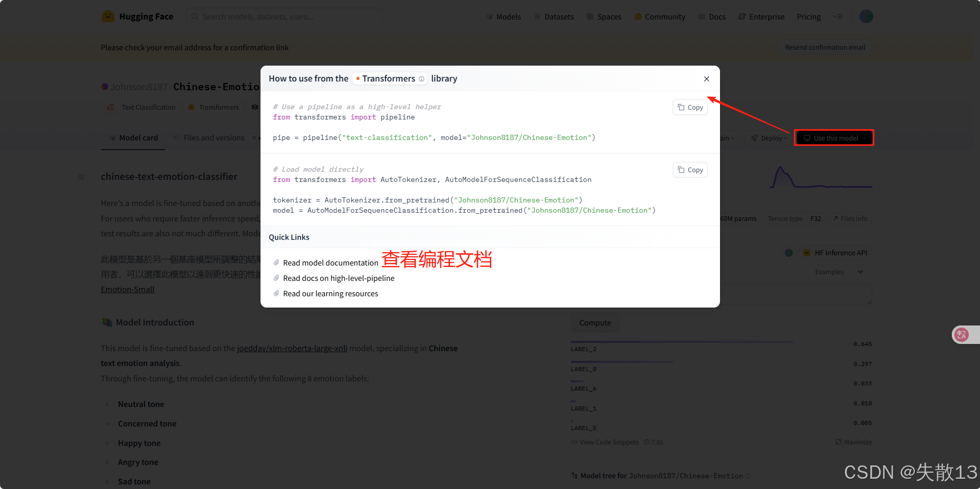980x489 pixels.
Task: Open Johnson8187 user profile link
Action: [x=139, y=87]
